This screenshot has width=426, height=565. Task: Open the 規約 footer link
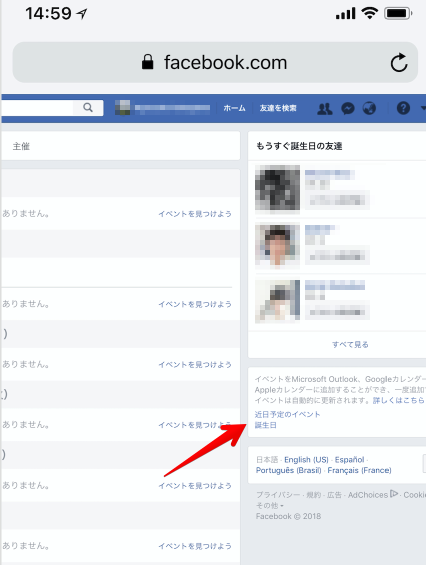pos(314,495)
